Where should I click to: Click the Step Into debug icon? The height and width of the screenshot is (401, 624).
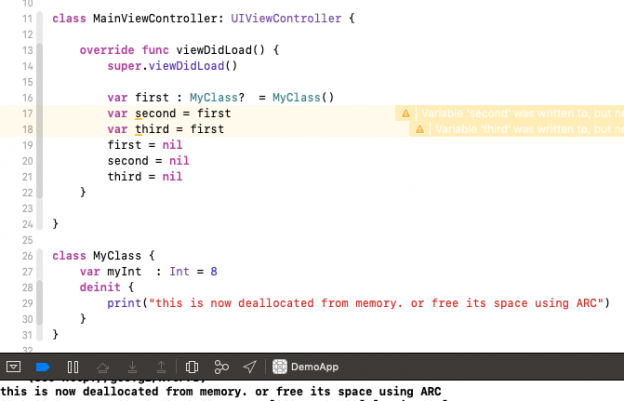coord(133,367)
